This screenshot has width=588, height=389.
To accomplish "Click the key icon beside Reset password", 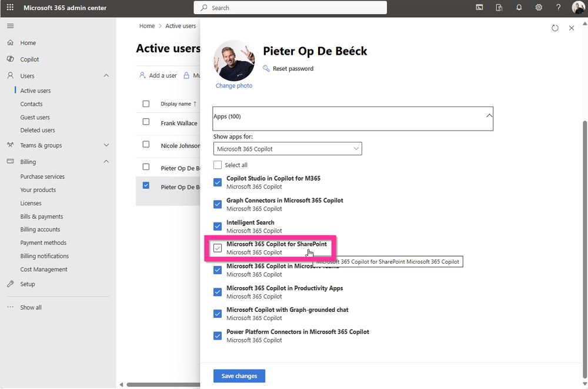I will pos(266,68).
